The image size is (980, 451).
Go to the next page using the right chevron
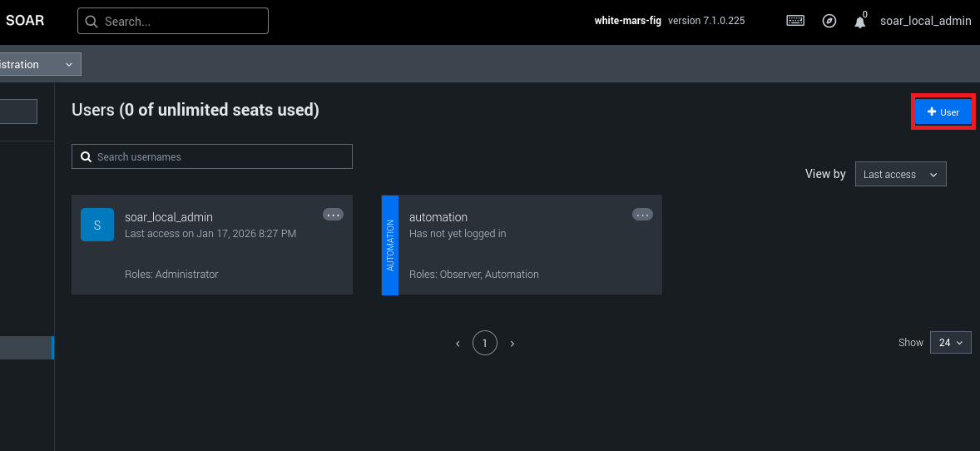512,343
